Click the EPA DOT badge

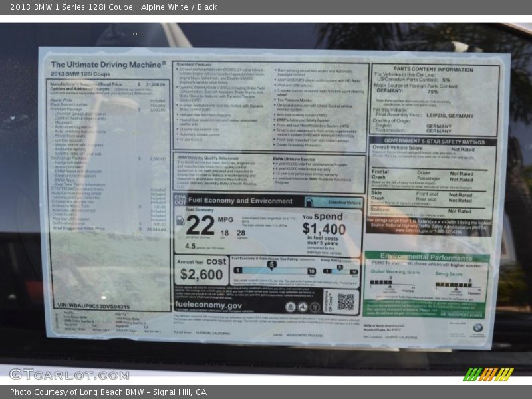[x=180, y=200]
